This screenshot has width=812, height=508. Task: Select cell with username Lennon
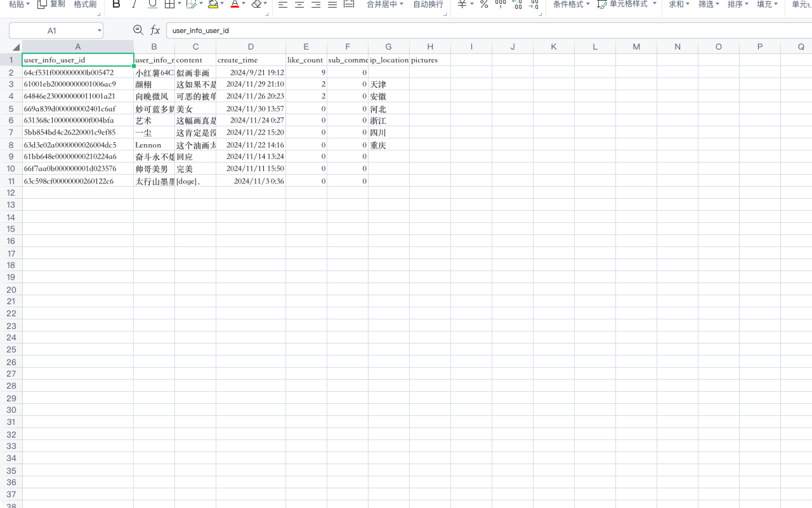(154, 145)
